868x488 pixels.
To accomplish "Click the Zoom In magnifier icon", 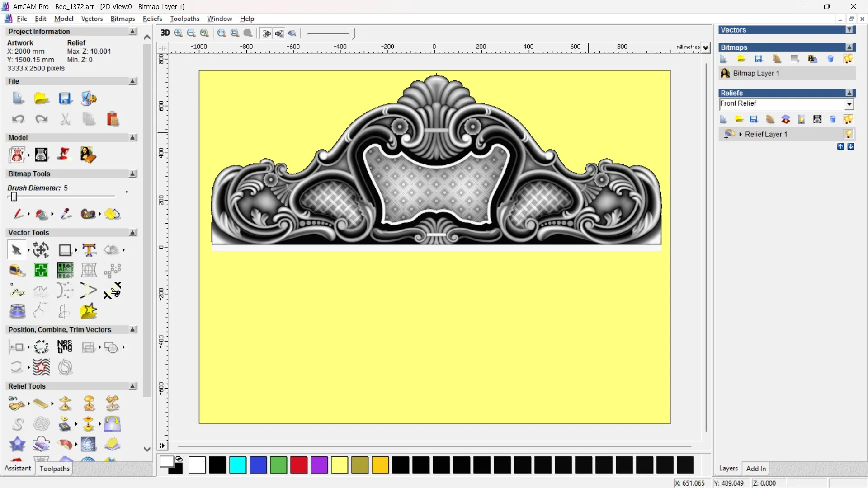I will coord(178,33).
